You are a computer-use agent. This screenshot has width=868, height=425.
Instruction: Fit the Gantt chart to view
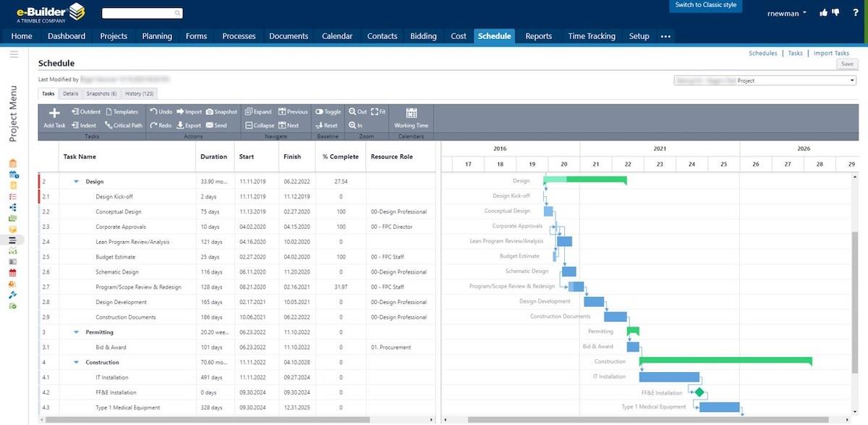pos(378,111)
